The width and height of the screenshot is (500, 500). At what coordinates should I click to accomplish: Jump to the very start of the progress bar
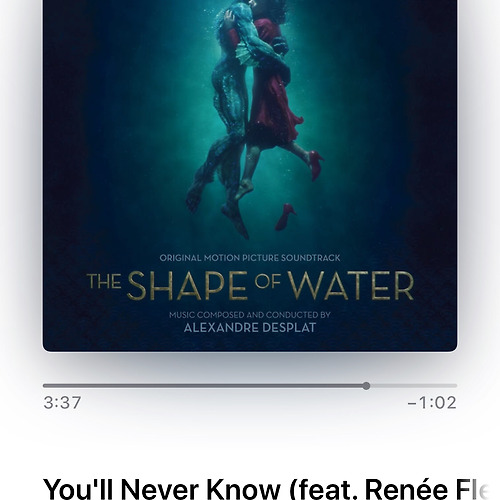[44, 386]
